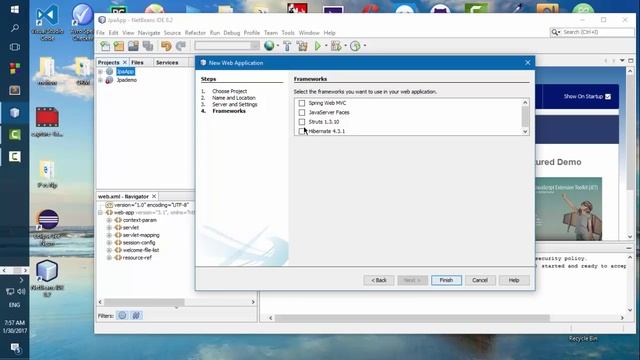The height and width of the screenshot is (360, 640).
Task: Open the Navigate menu
Action: click(149, 33)
